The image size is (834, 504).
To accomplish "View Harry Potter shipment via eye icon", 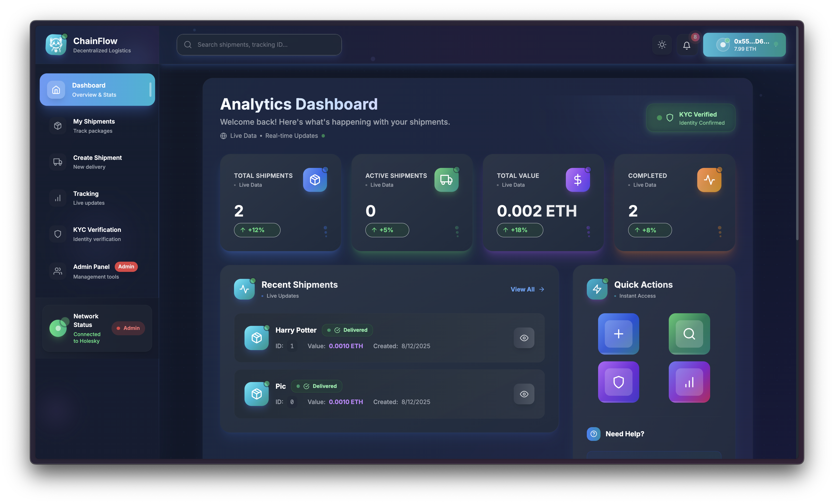I will pos(524,338).
